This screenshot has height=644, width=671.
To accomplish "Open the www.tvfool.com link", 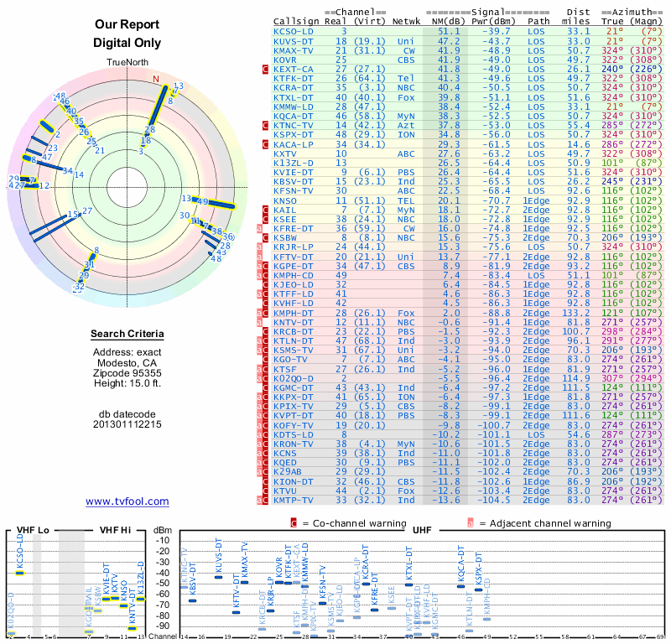I will 127,501.
